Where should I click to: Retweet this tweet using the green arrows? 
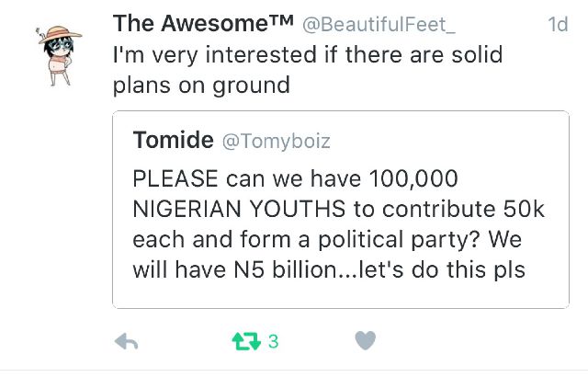pos(245,341)
